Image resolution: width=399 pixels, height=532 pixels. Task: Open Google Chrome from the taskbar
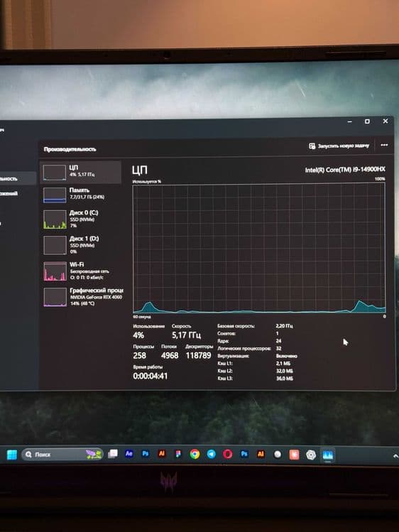(195, 455)
